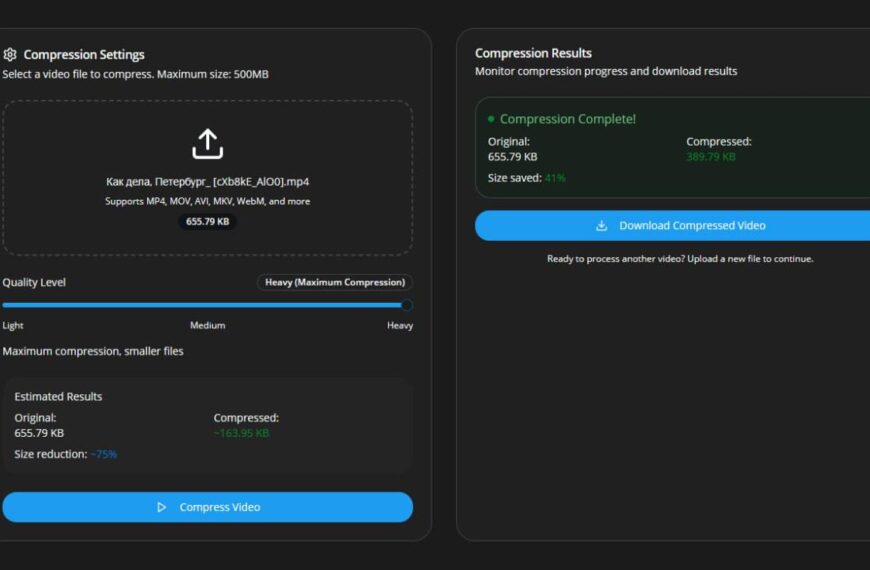This screenshot has width=870, height=570.
Task: Click the upload arrow icon in the drop zone
Action: click(207, 144)
